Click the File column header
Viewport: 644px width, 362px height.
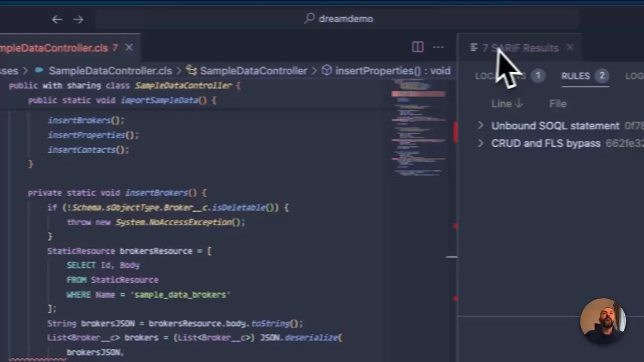click(557, 104)
